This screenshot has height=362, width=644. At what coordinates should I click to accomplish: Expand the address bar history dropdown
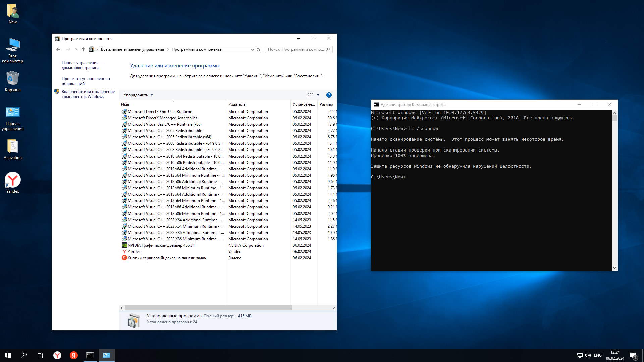click(252, 49)
